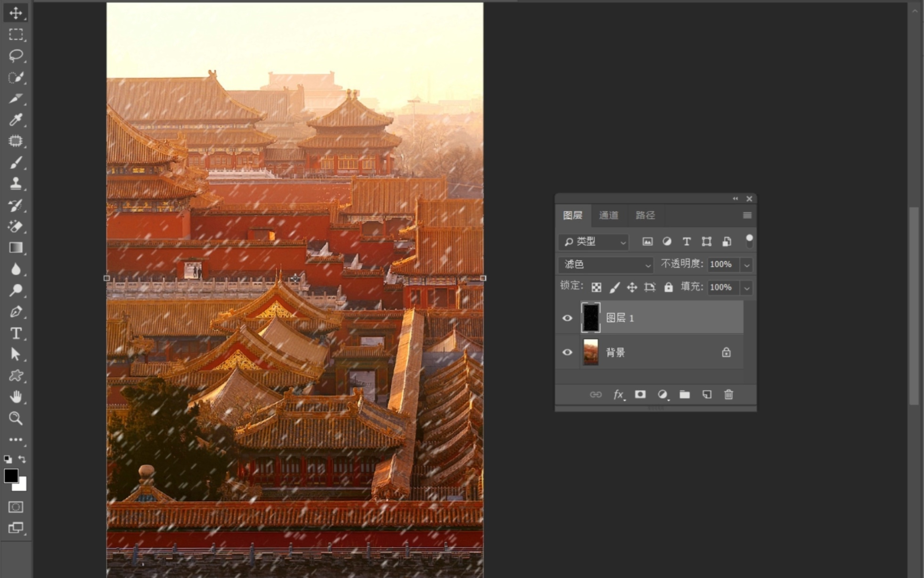Select the Lasso tool

point(16,56)
